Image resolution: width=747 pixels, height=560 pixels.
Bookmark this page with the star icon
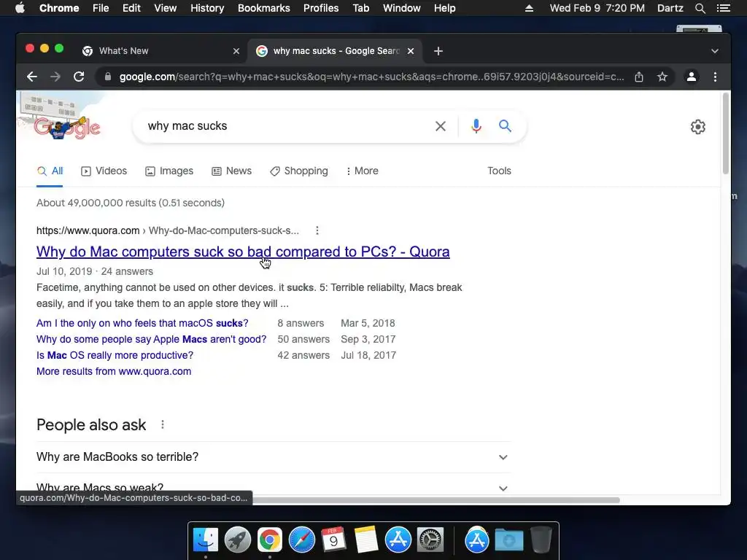click(662, 77)
